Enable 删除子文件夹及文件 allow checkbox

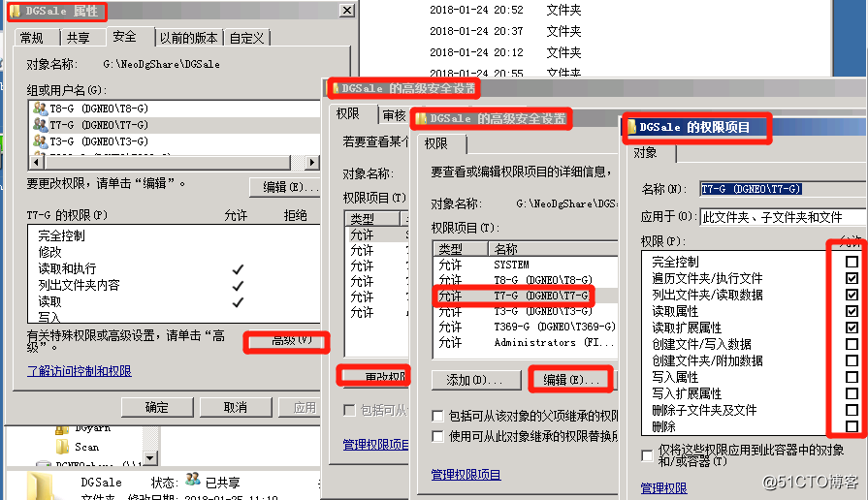852,410
